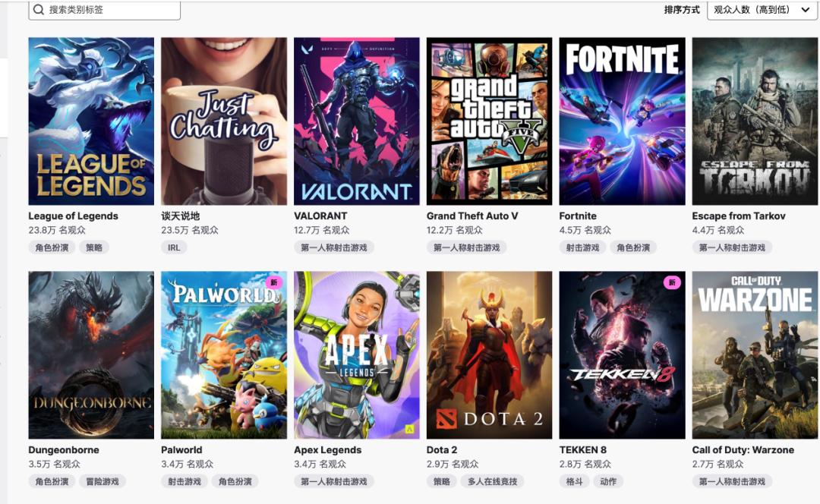This screenshot has width=820, height=504.
Task: Open the Escape from Tarkov title link
Action: pos(739,216)
